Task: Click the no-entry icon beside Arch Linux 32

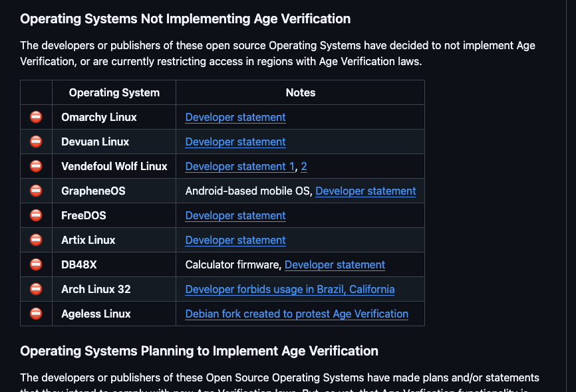Action: [36, 289]
